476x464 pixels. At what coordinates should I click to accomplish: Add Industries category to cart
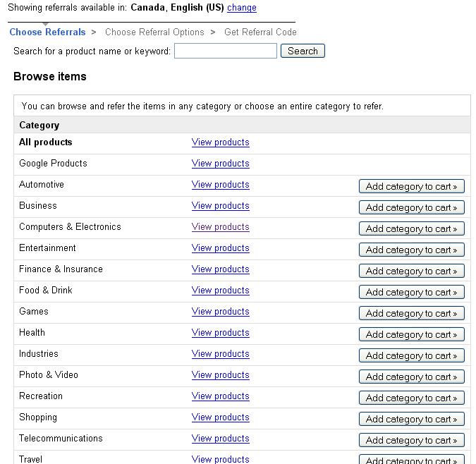point(412,355)
